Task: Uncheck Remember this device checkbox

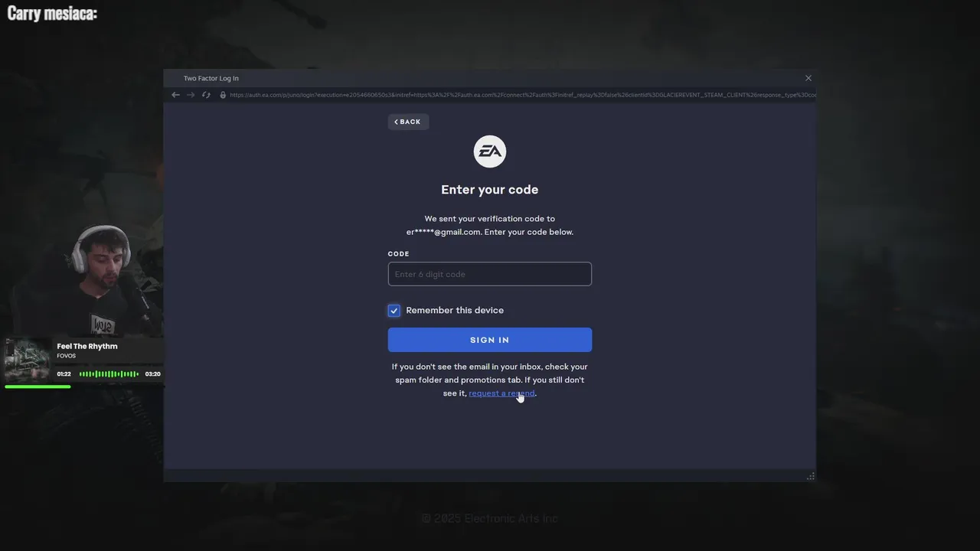Action: (394, 310)
